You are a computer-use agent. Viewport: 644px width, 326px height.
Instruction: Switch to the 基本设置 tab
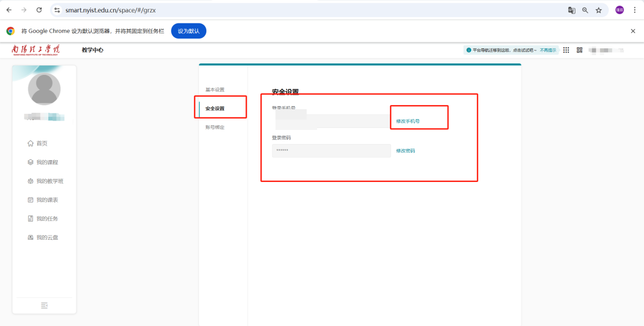215,90
